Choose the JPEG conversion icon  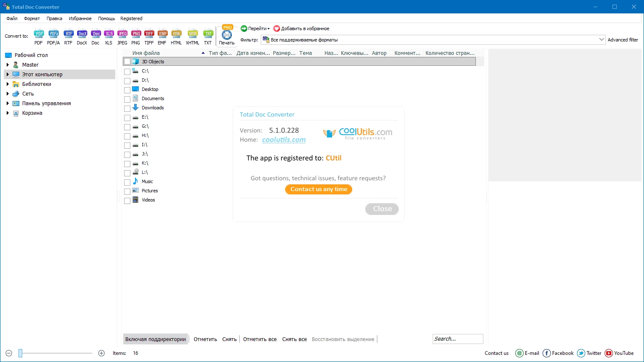click(122, 37)
